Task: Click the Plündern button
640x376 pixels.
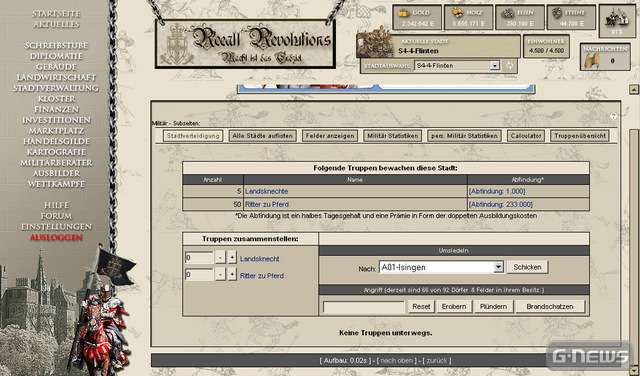Action: coord(493,307)
